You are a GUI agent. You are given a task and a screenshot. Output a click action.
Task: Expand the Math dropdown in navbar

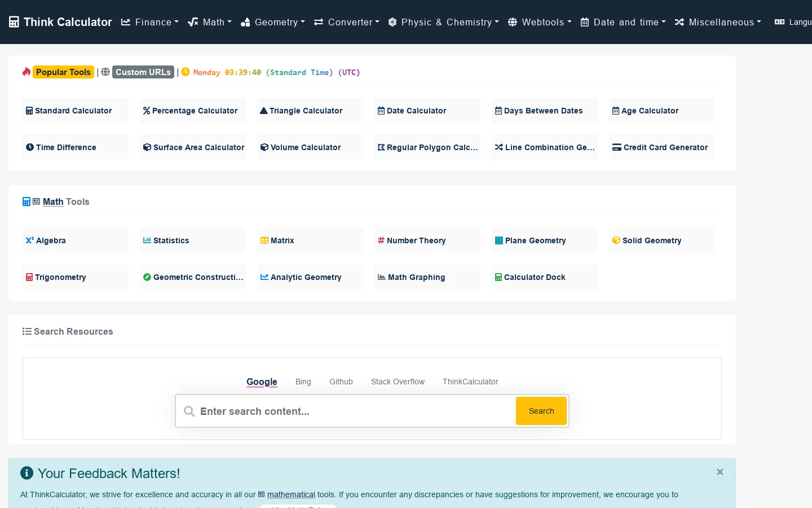click(x=209, y=22)
